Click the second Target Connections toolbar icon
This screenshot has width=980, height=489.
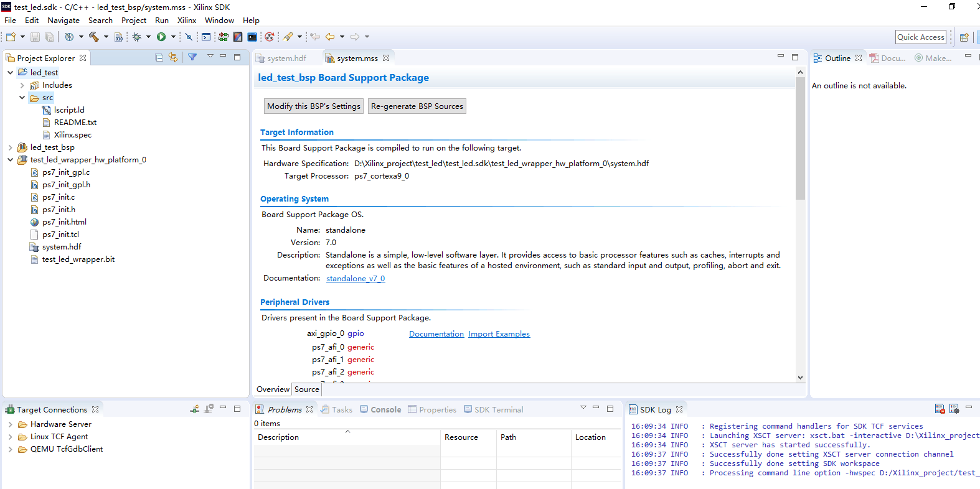(209, 409)
